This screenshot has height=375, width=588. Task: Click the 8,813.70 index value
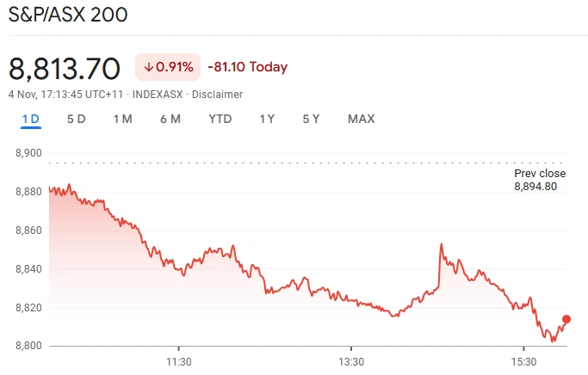66,67
